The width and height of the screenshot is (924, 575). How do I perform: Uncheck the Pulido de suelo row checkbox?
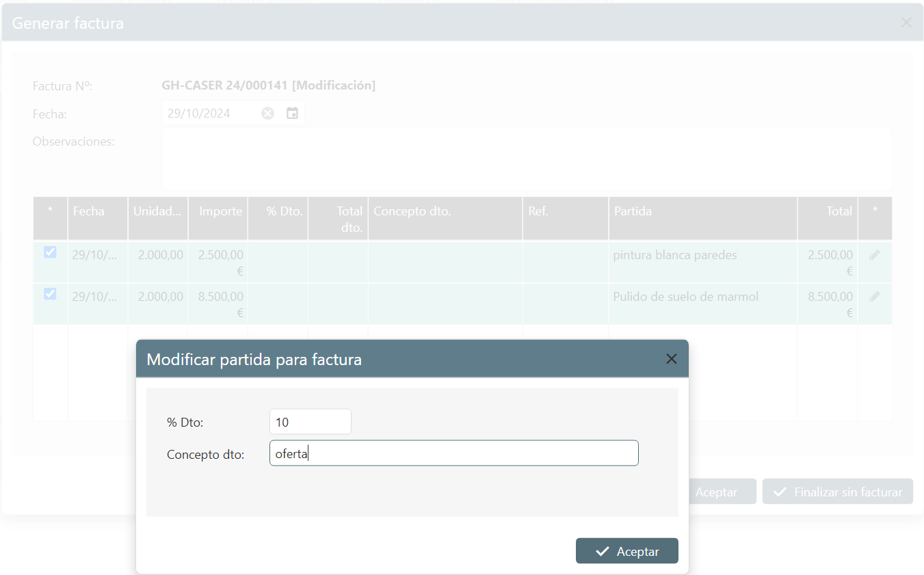(x=50, y=294)
